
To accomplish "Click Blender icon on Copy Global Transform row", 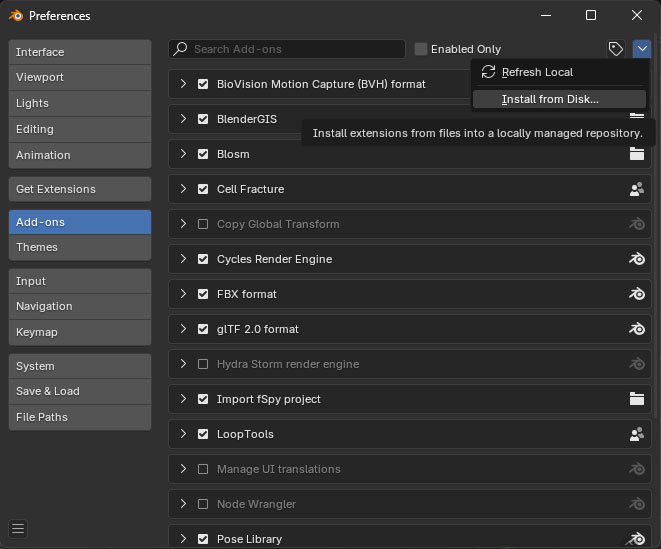I will 637,224.
